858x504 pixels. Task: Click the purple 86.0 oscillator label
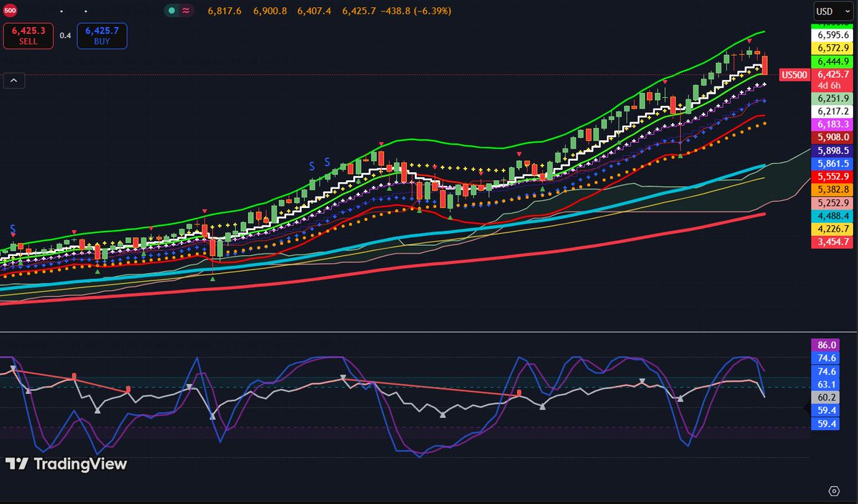click(x=827, y=345)
